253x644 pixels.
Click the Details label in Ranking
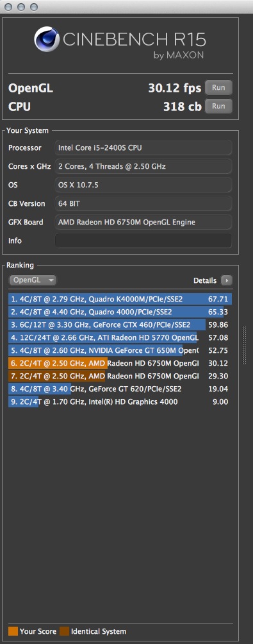pos(205,280)
